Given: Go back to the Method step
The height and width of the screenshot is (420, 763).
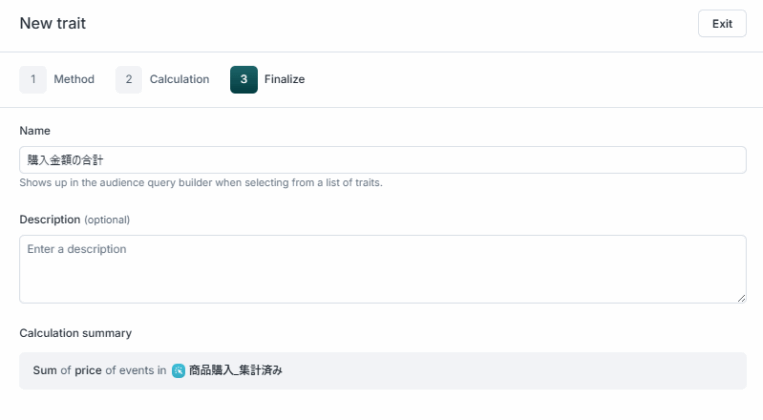Looking at the screenshot, I should pyautogui.click(x=74, y=80).
